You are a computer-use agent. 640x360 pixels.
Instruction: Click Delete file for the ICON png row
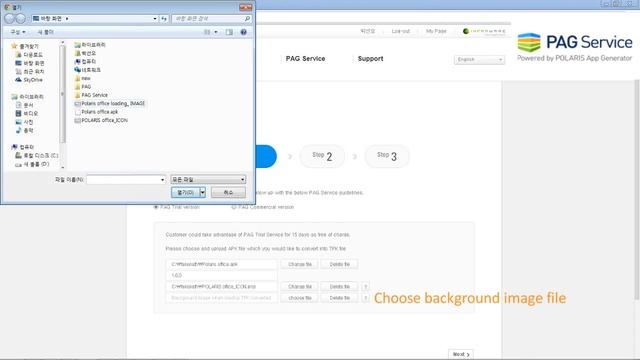[x=339, y=287]
